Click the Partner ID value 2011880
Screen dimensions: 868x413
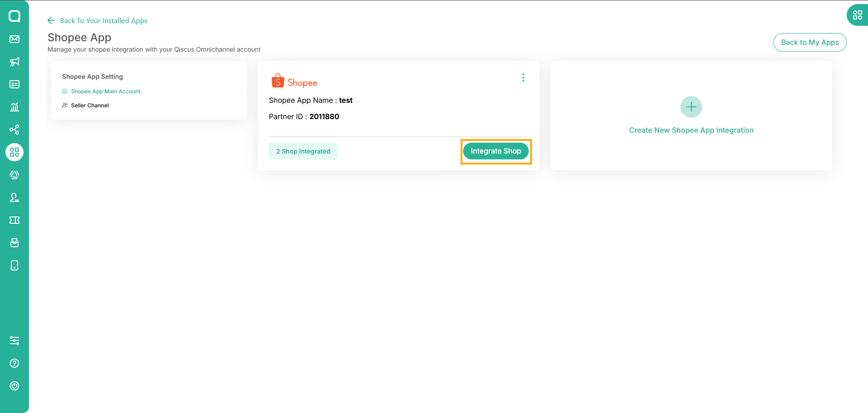[324, 116]
